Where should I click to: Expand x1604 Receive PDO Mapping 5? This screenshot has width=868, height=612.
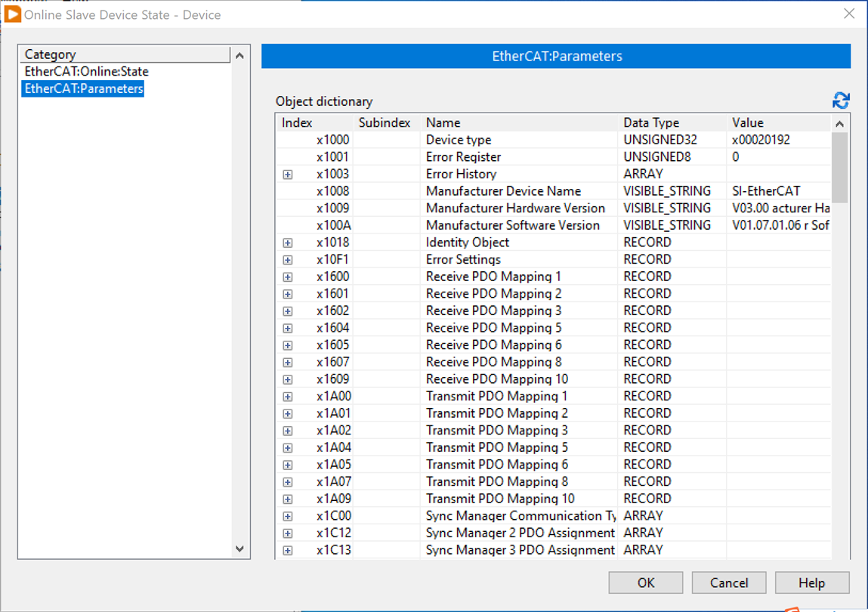coord(288,329)
